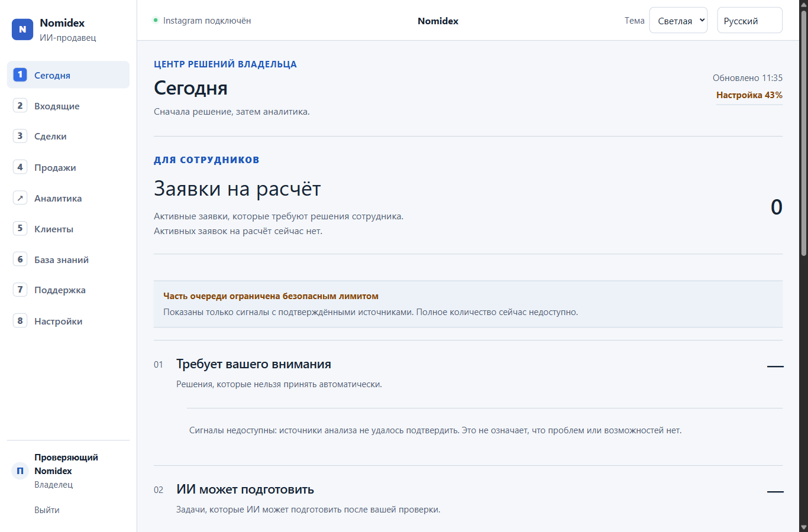Click the "0" requests counter

tap(777, 207)
